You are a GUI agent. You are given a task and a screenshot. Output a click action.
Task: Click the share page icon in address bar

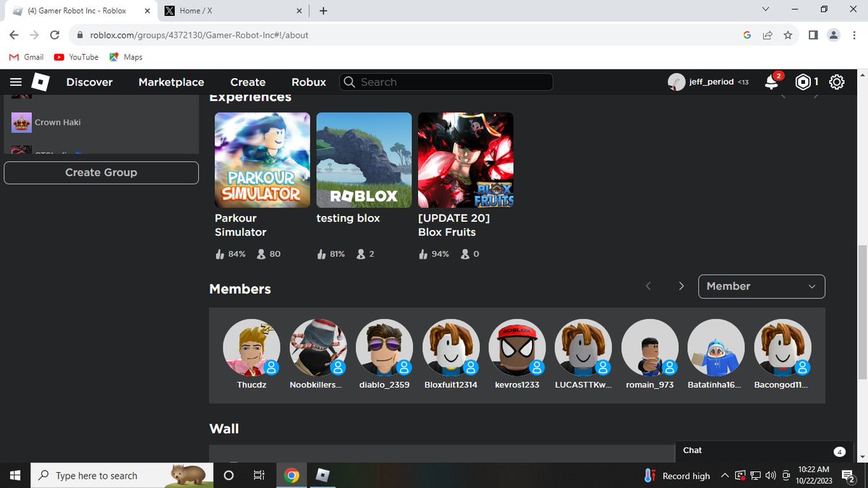(x=767, y=35)
